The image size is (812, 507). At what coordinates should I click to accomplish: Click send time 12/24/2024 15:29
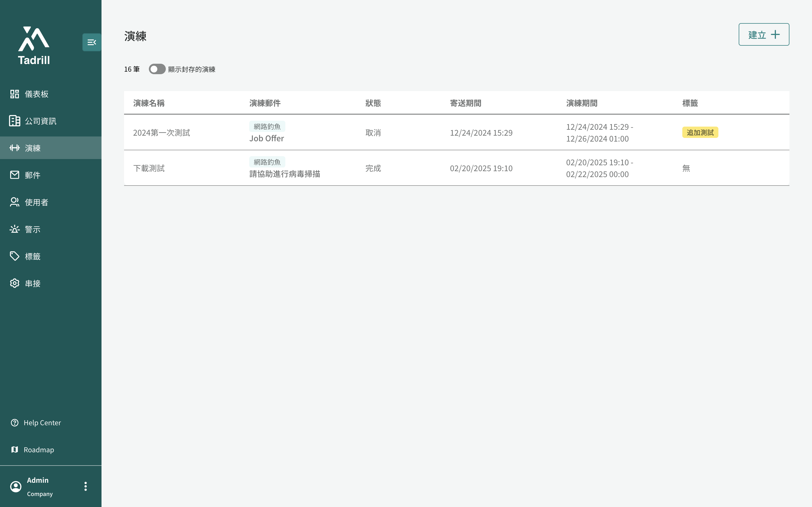tap(481, 133)
